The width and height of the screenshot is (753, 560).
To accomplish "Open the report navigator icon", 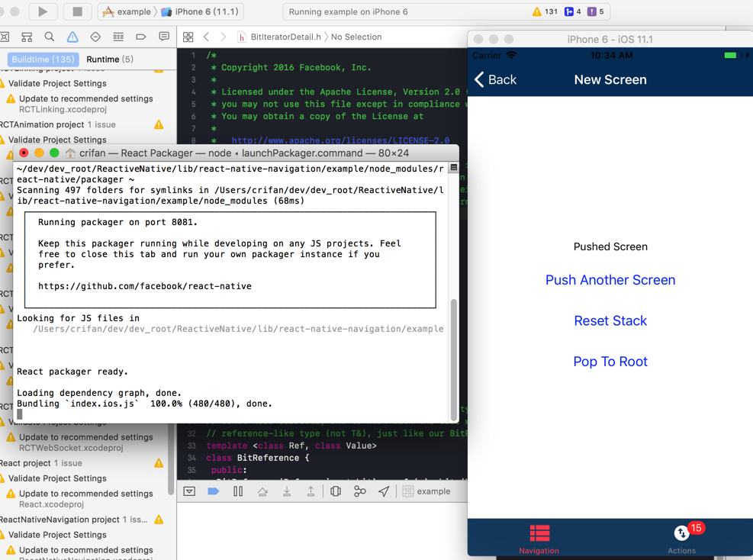I will 164,37.
